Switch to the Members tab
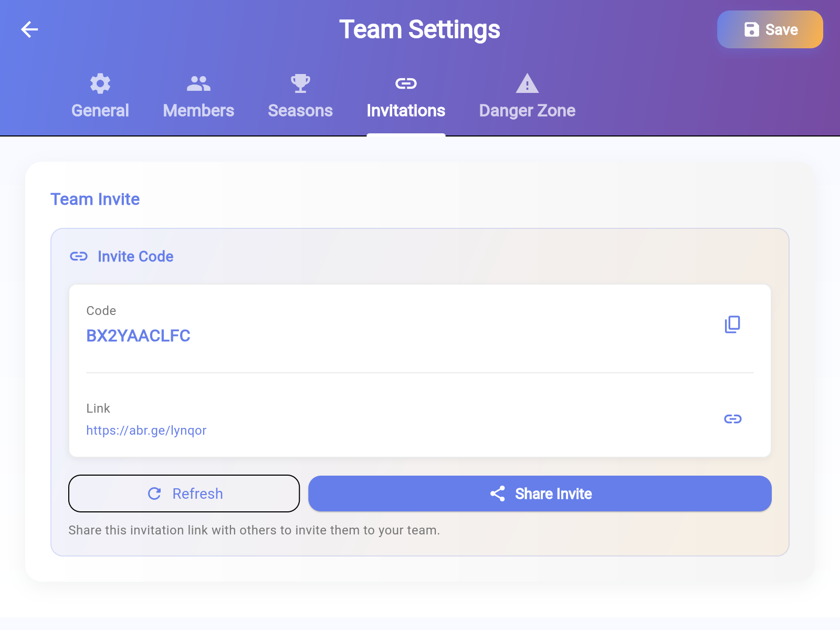This screenshot has width=840, height=630. [x=198, y=110]
